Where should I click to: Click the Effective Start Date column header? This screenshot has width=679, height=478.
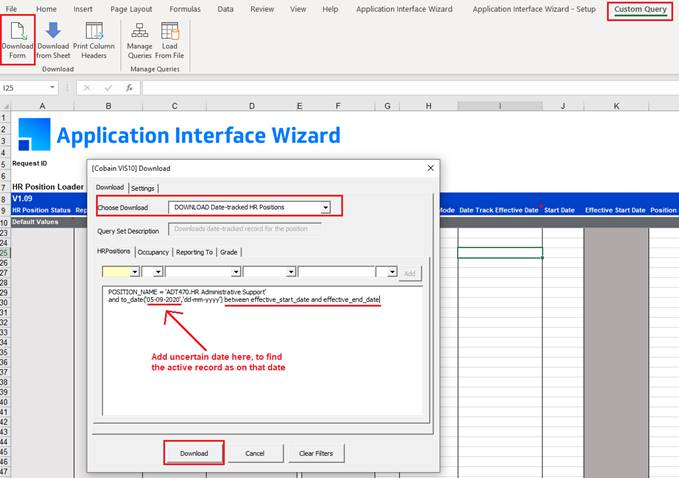coord(615,210)
